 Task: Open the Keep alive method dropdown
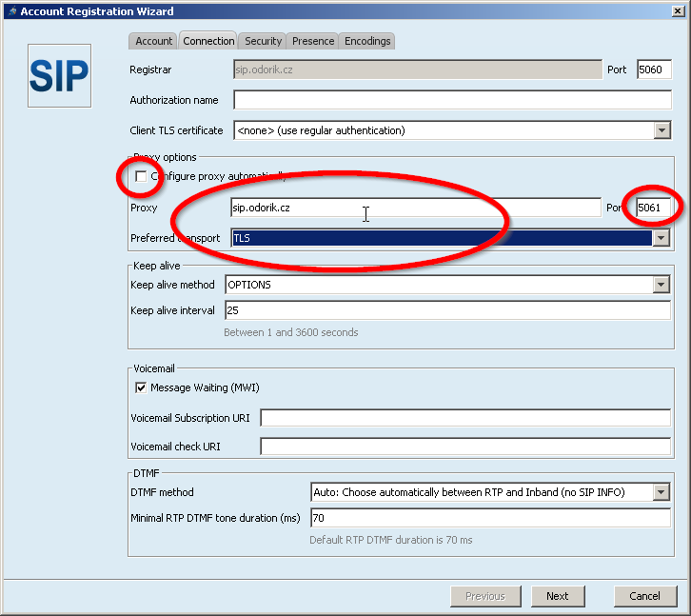[x=661, y=285]
